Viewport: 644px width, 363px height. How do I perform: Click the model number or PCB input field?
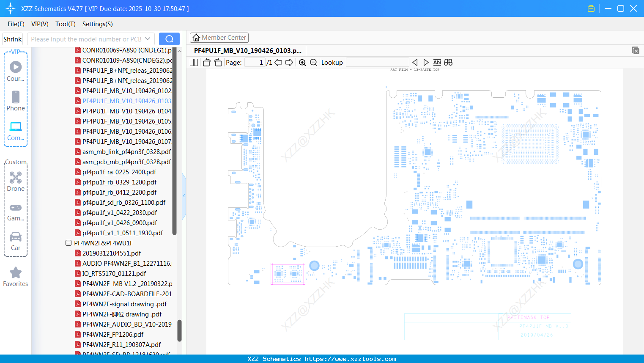click(x=86, y=39)
